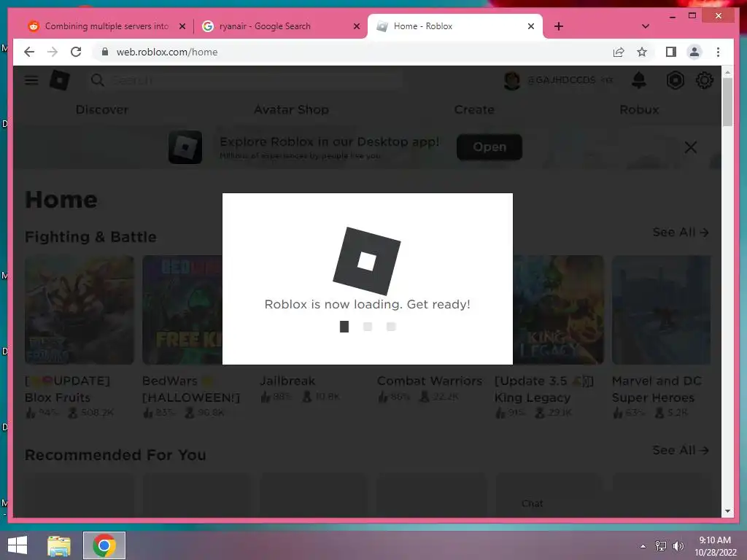Image resolution: width=747 pixels, height=560 pixels.
Task: Open the network tray icon
Action: [661, 546]
